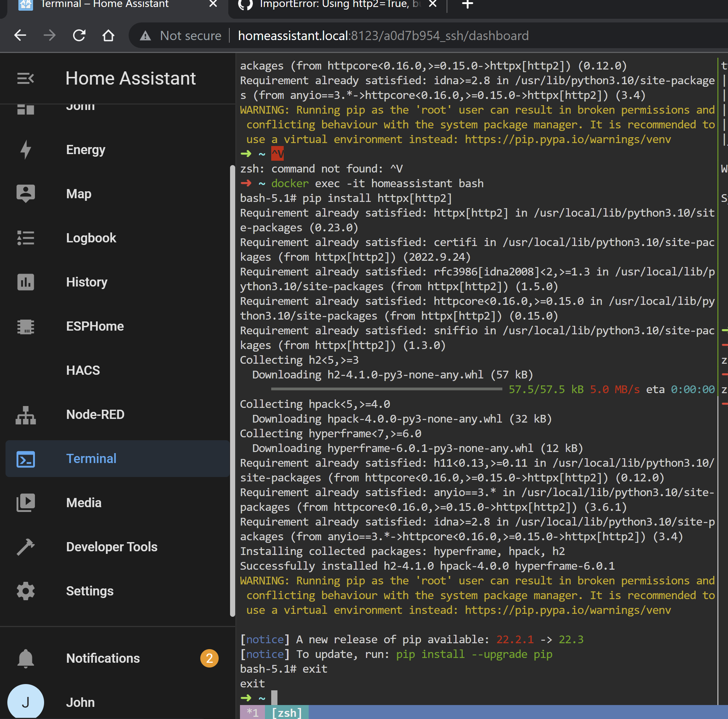Open ESPHome
This screenshot has height=719, width=728.
[x=95, y=326]
